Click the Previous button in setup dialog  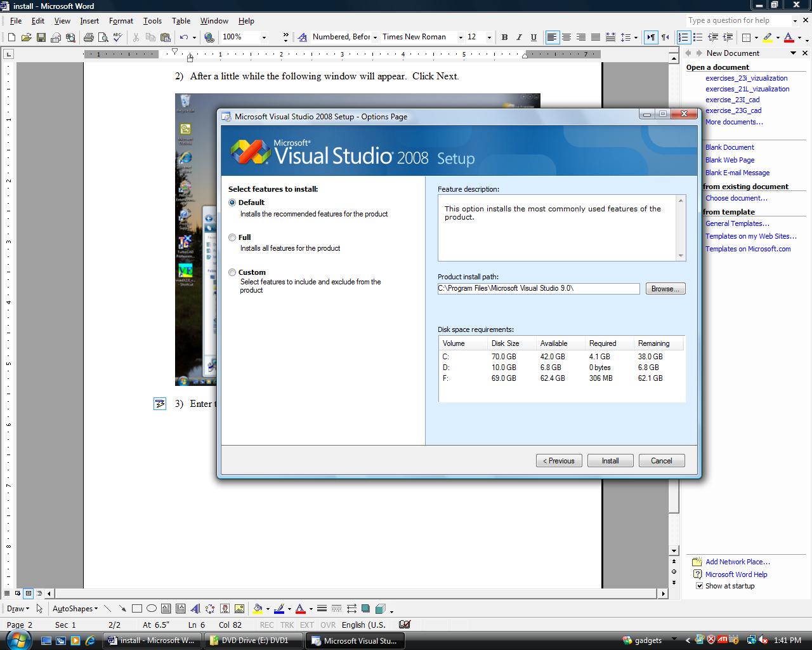click(559, 461)
